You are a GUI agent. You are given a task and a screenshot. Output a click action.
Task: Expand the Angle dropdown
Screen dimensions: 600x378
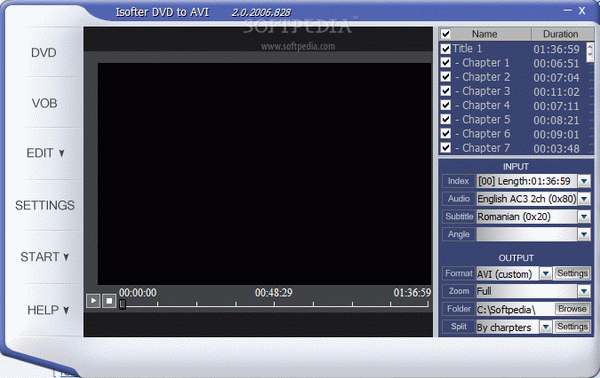584,234
